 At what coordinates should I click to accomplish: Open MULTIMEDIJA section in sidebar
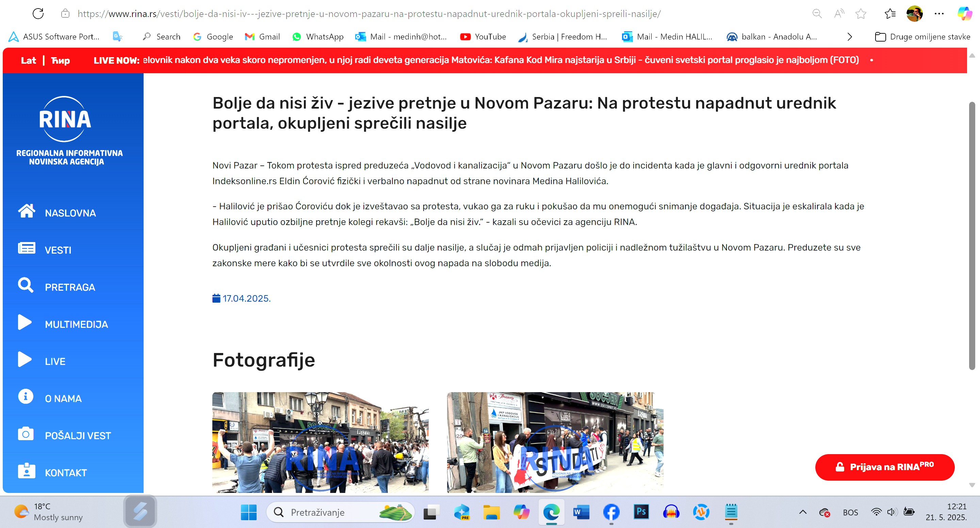[76, 324]
